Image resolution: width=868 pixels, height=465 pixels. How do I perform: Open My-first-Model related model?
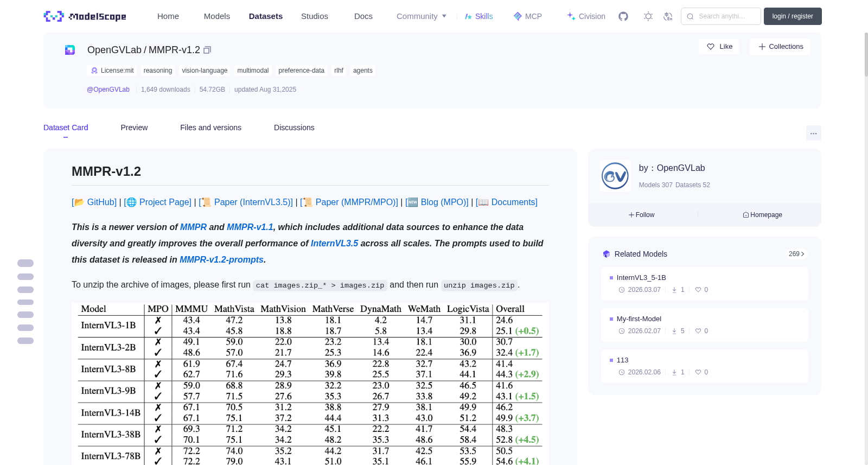(x=705, y=325)
